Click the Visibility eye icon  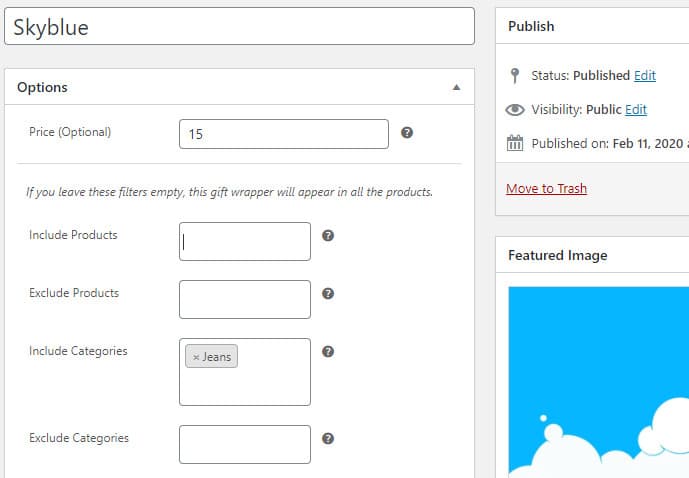515,109
